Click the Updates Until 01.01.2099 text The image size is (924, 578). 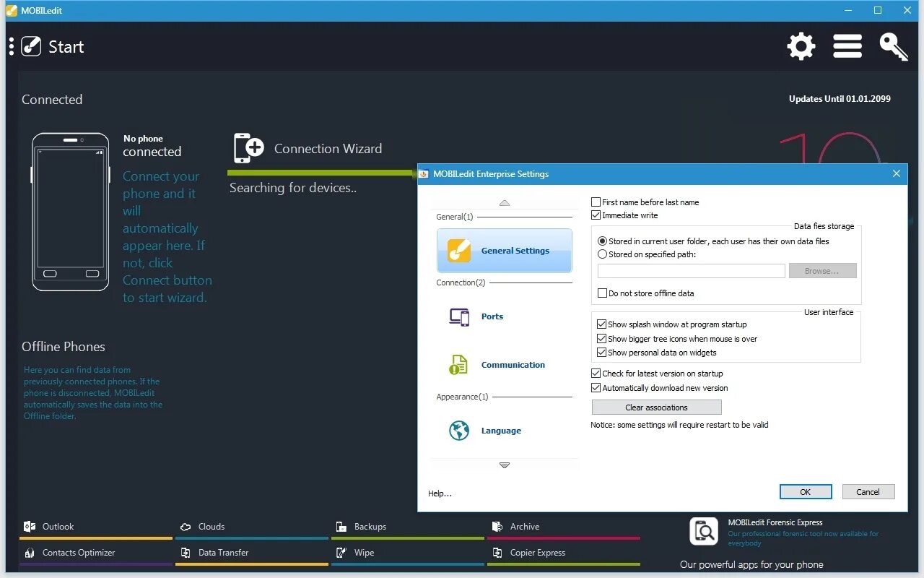pos(840,99)
